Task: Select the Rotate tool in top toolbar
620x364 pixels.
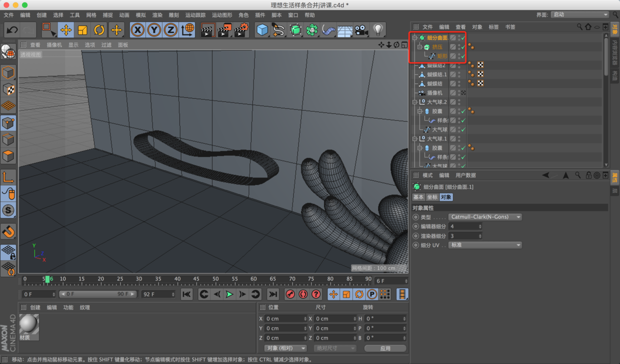Action: [99, 30]
